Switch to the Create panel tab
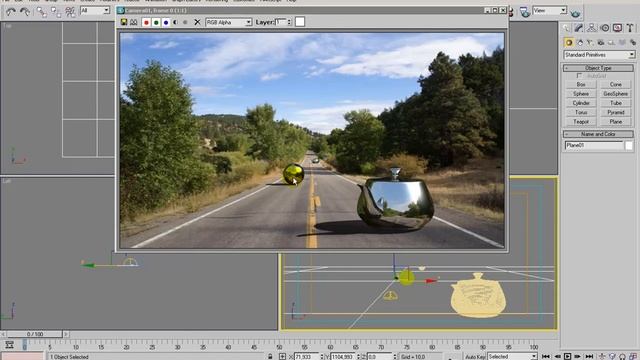The image size is (640, 360). (566, 28)
